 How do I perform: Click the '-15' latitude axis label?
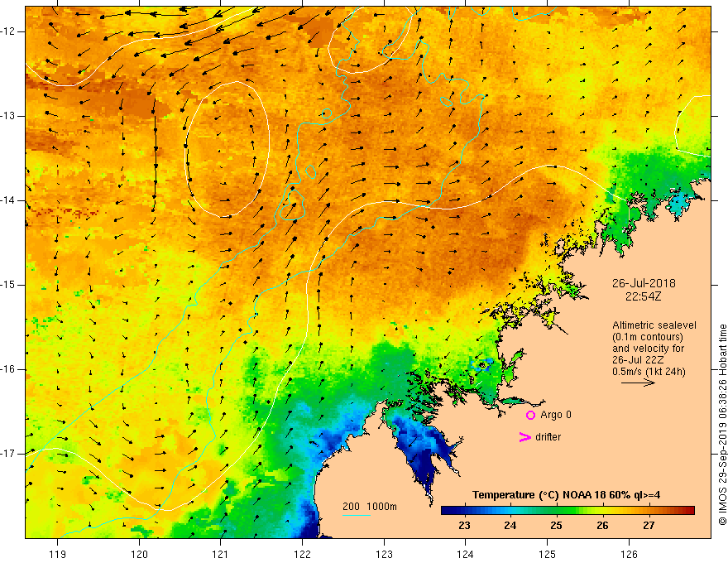coord(8,285)
